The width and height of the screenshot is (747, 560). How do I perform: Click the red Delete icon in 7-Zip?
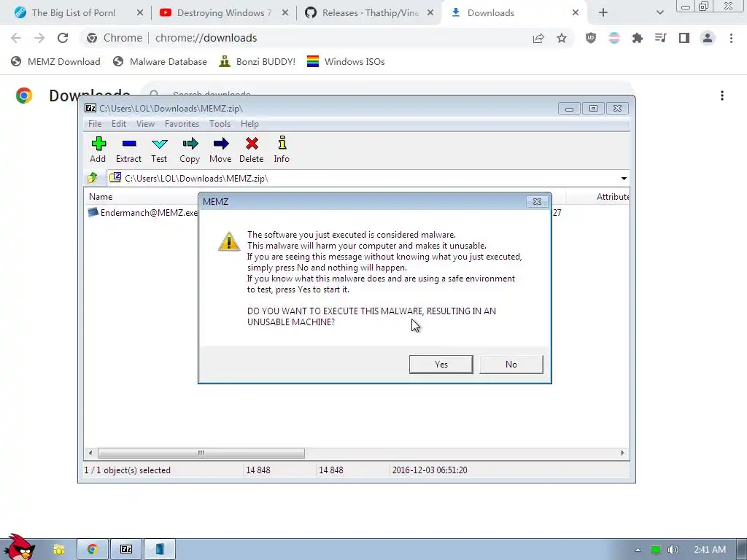tap(252, 149)
